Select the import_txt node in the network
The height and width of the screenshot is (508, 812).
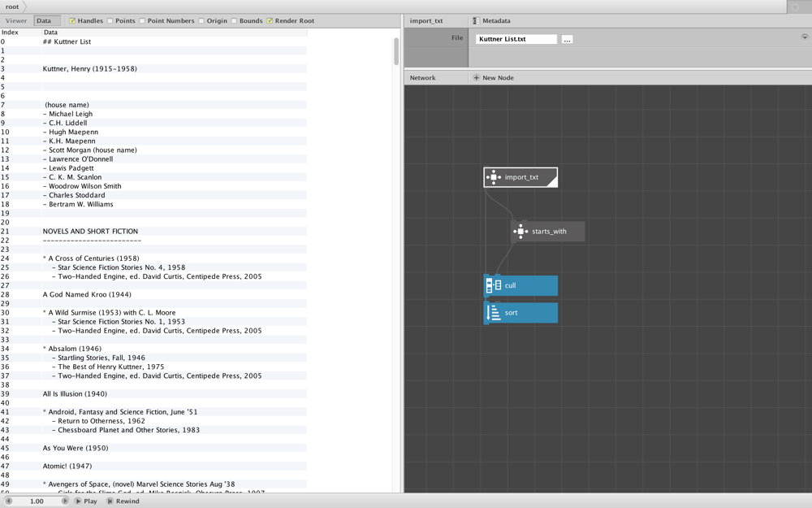click(x=520, y=177)
